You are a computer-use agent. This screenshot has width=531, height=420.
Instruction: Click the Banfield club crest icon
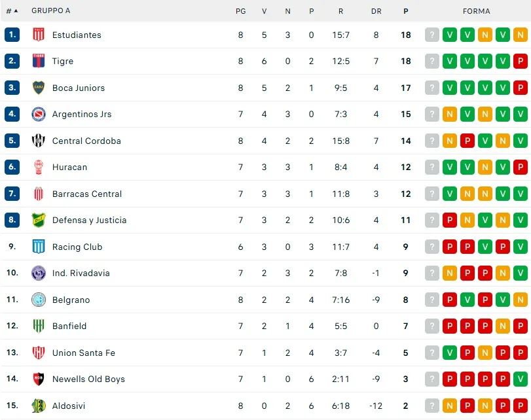tap(39, 326)
